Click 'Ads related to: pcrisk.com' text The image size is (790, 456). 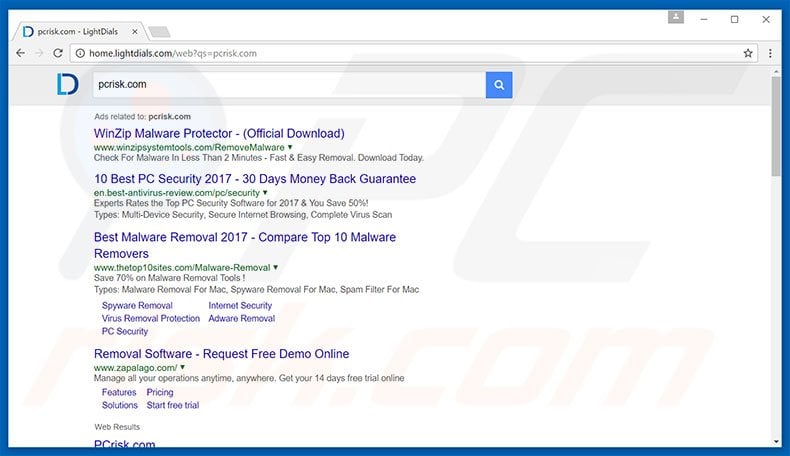[143, 116]
